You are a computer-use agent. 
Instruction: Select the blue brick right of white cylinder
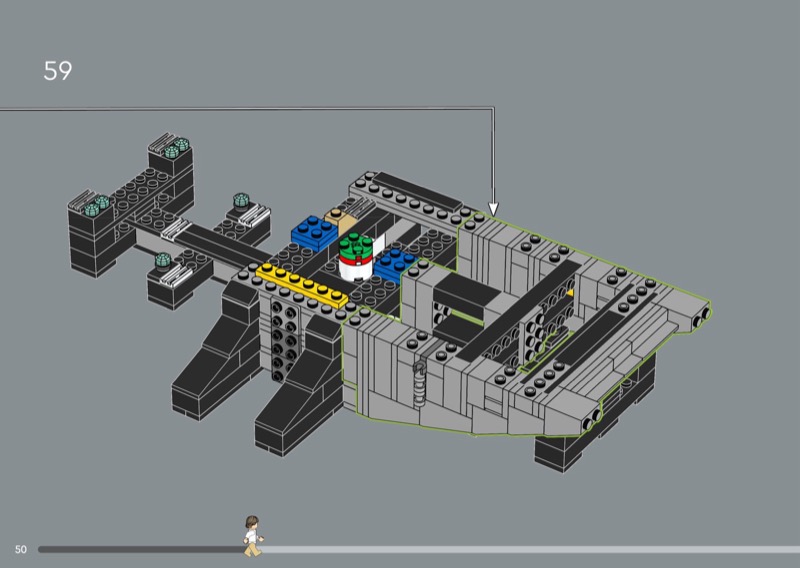(394, 262)
